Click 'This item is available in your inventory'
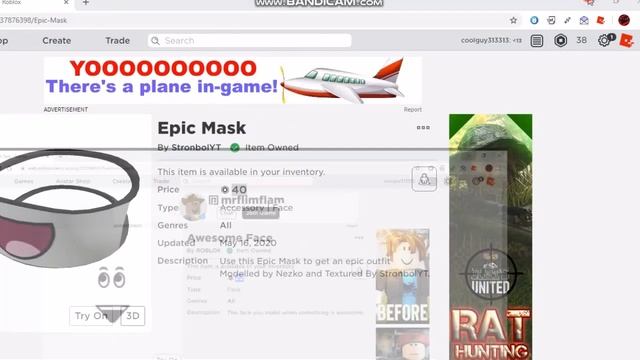Image resolution: width=640 pixels, height=360 pixels. coord(241,172)
